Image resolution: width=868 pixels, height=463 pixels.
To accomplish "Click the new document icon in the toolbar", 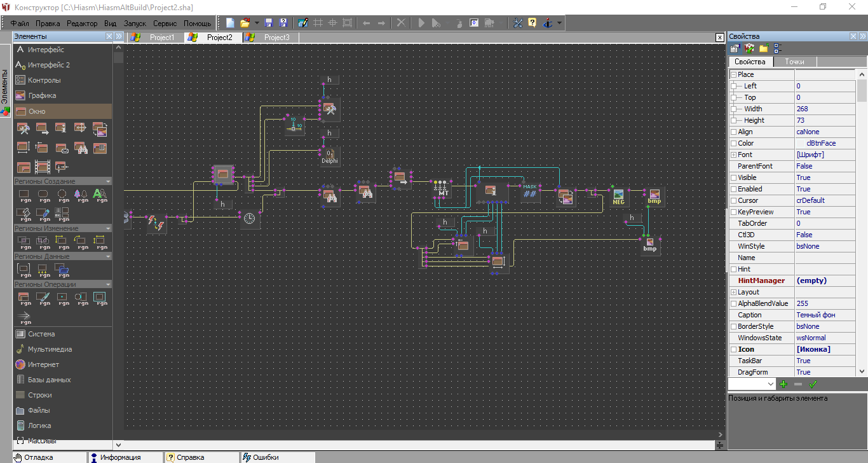I will pyautogui.click(x=230, y=23).
